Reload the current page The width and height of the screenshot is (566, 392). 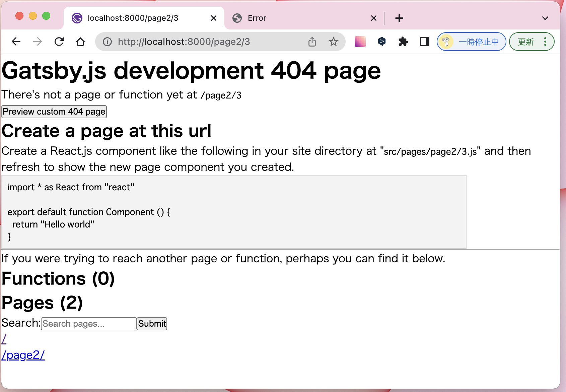(59, 42)
